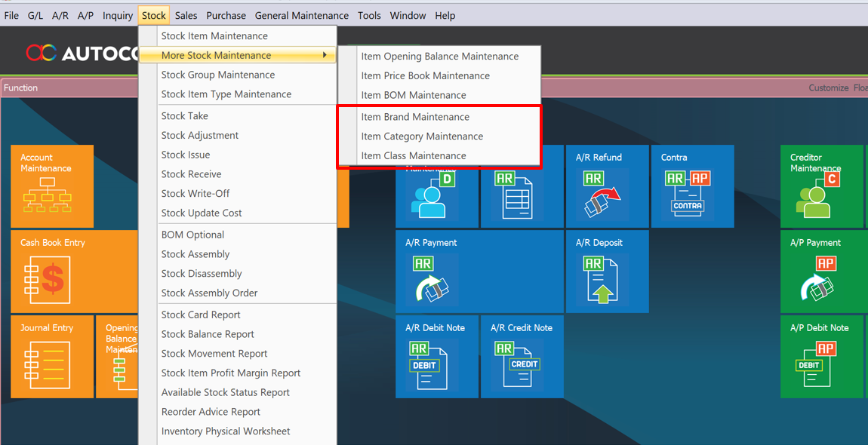Select Stock Receive
The width and height of the screenshot is (868, 445).
click(238, 173)
